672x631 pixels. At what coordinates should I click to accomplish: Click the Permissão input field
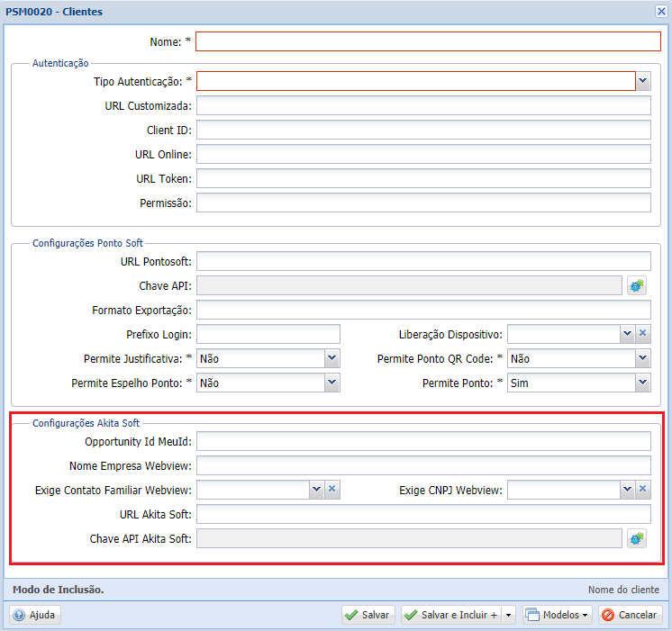coord(423,203)
